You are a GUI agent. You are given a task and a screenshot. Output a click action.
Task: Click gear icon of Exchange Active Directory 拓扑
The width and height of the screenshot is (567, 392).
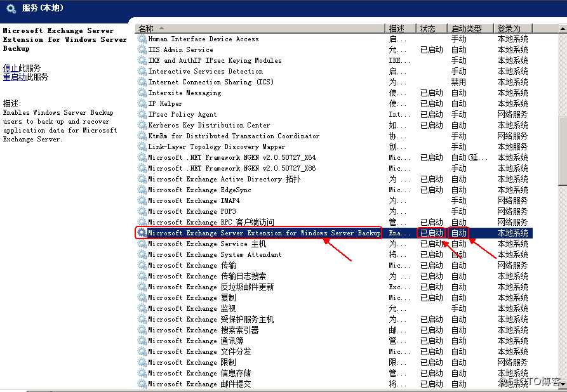142,180
